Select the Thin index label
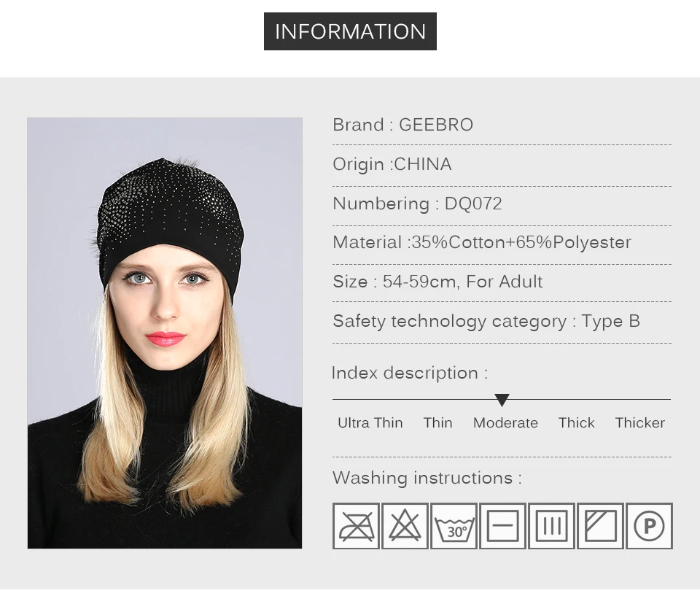 point(438,422)
